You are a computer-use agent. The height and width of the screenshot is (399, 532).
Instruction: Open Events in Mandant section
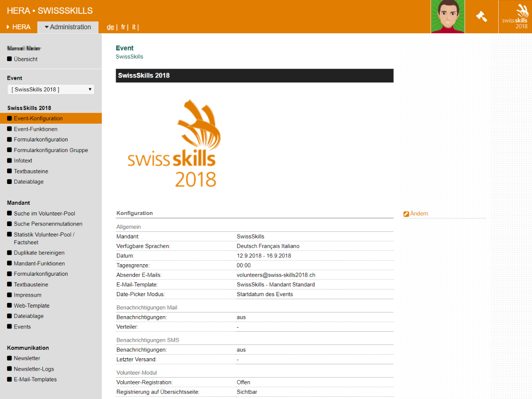(22, 327)
